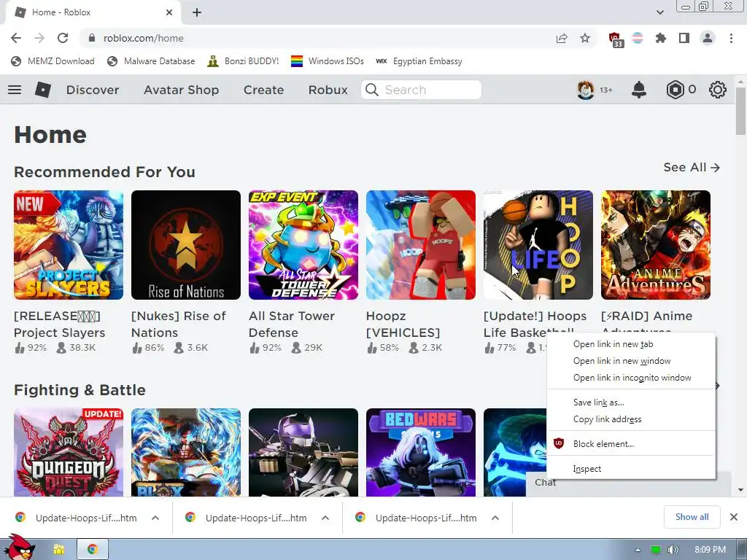This screenshot has width=747, height=560.
Task: Select Block element... in context menu
Action: coord(631,444)
